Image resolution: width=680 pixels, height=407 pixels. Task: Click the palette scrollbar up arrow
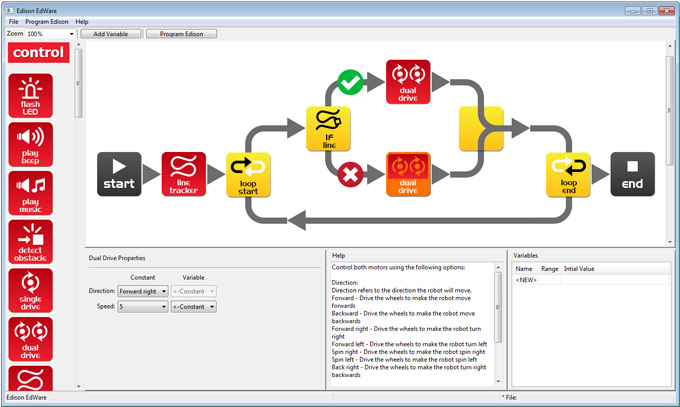click(78, 45)
